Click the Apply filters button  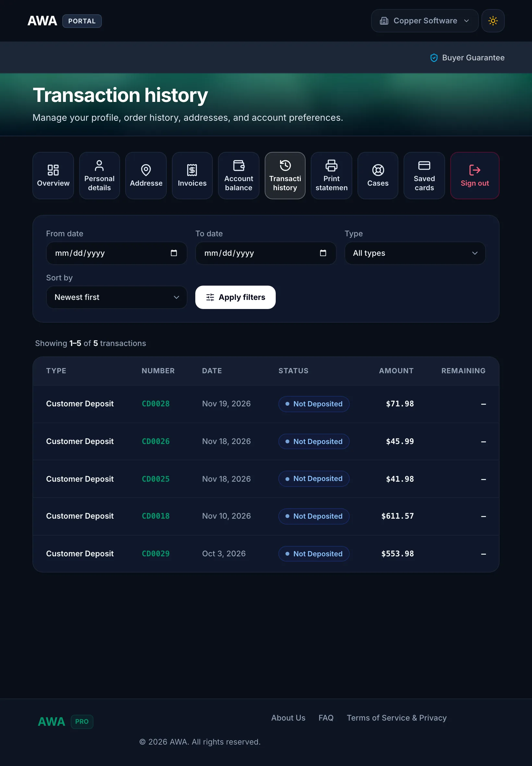tap(235, 297)
